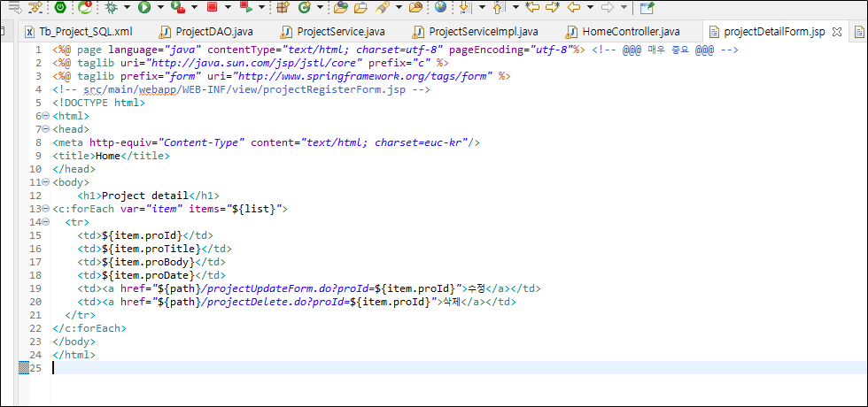This screenshot has height=407, width=868.
Task: Create a new Java class
Action: 304,7
